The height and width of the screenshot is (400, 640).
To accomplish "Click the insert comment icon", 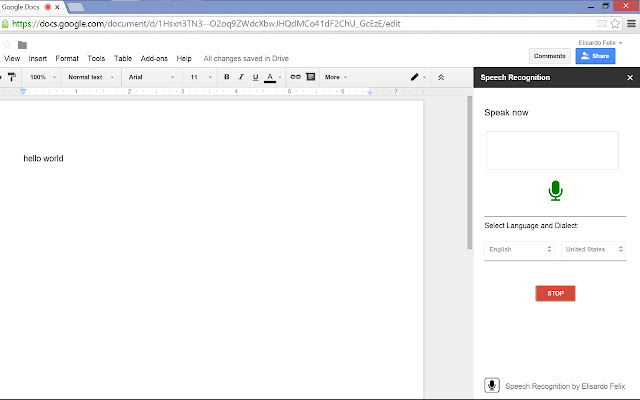I will tap(311, 77).
